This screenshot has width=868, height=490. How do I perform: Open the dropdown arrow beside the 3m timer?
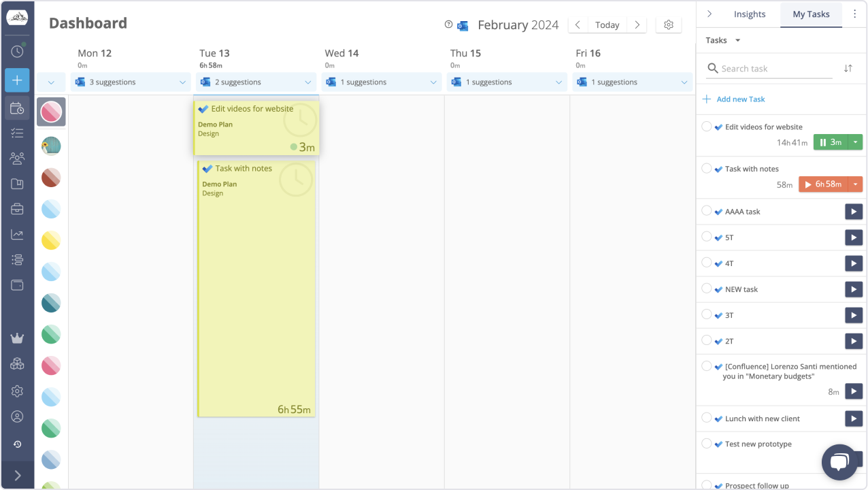(x=855, y=142)
